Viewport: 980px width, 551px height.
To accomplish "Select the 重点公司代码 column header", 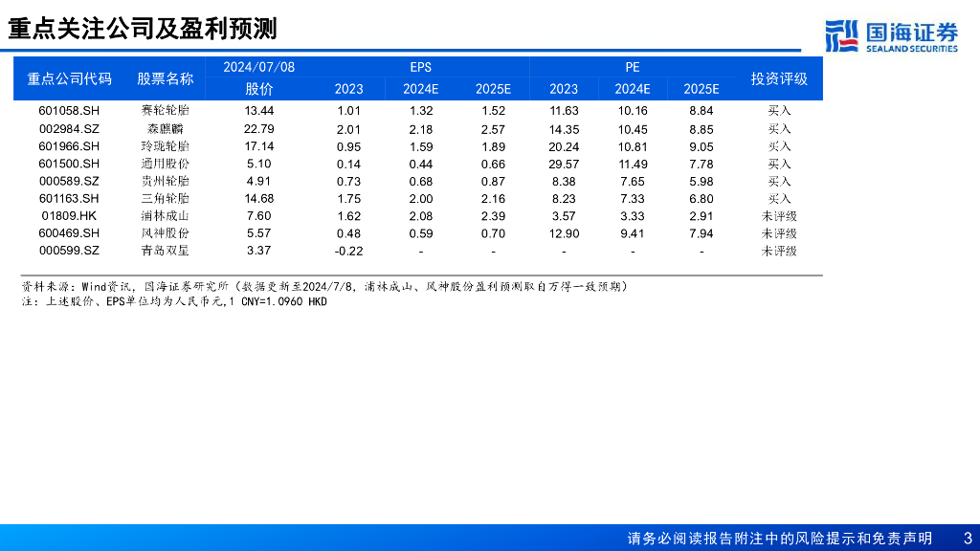I will point(69,78).
